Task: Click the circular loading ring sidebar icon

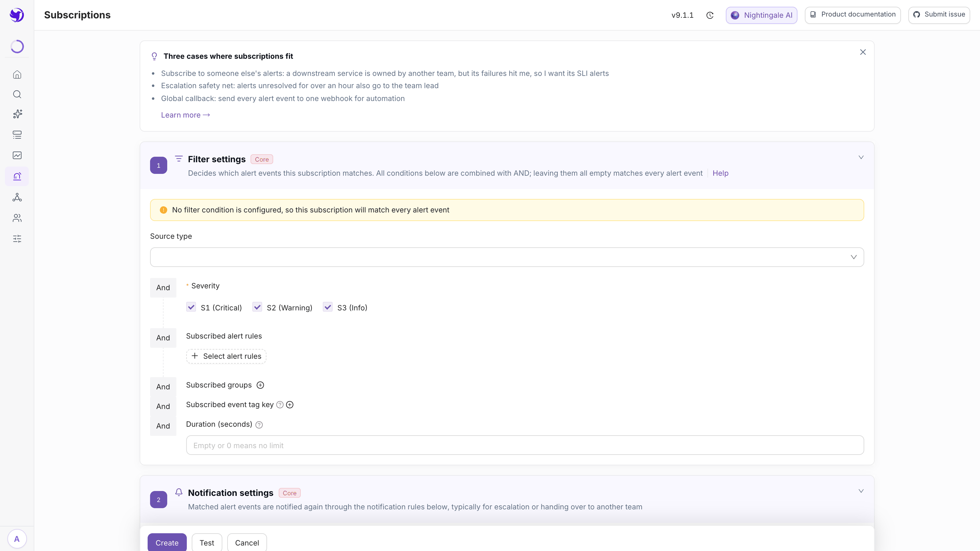Action: pos(17,47)
